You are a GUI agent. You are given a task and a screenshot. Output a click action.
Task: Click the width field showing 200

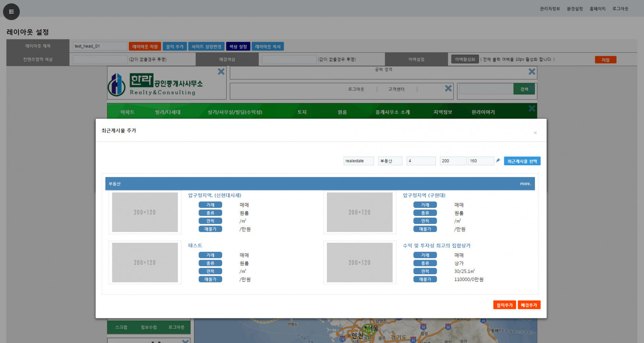452,161
